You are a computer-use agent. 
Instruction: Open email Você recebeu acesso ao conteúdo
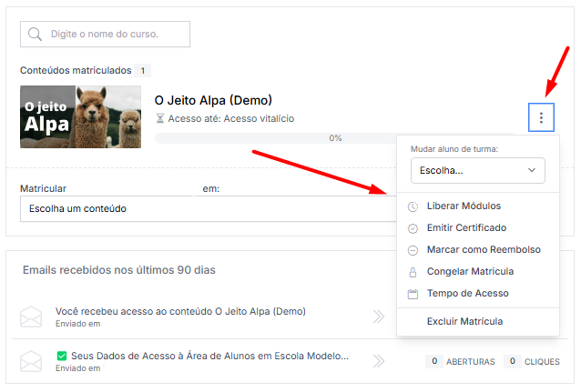pos(180,311)
